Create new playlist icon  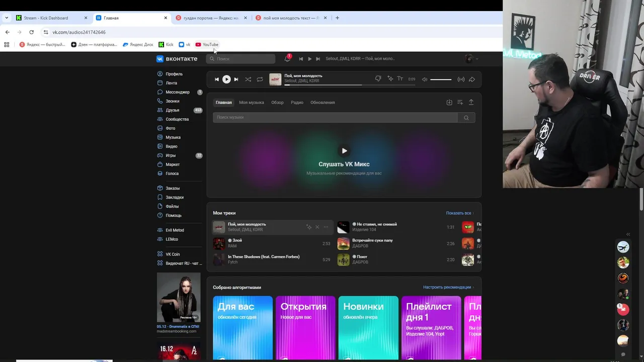(x=460, y=102)
